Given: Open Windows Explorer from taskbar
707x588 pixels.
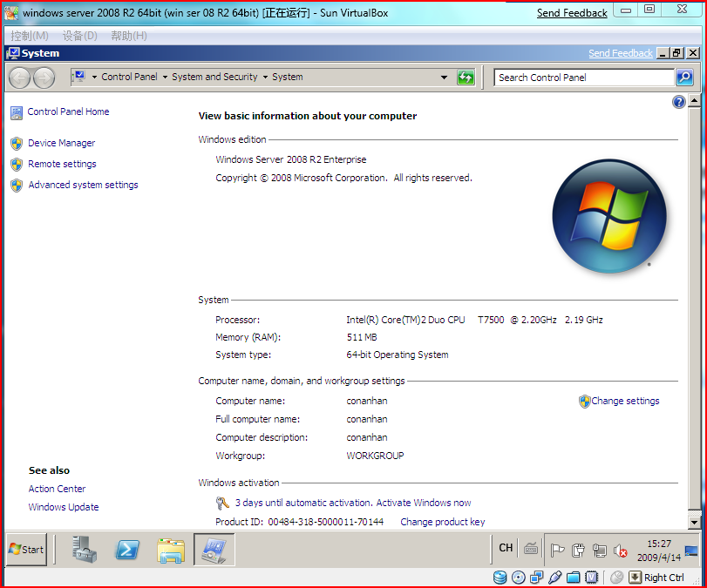Looking at the screenshot, I should (x=171, y=551).
